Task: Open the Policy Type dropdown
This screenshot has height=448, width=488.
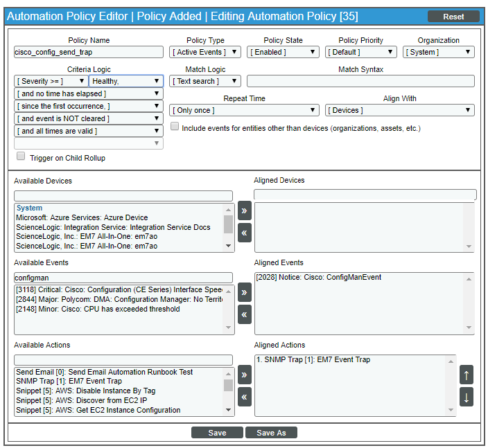Action: pyautogui.click(x=205, y=52)
